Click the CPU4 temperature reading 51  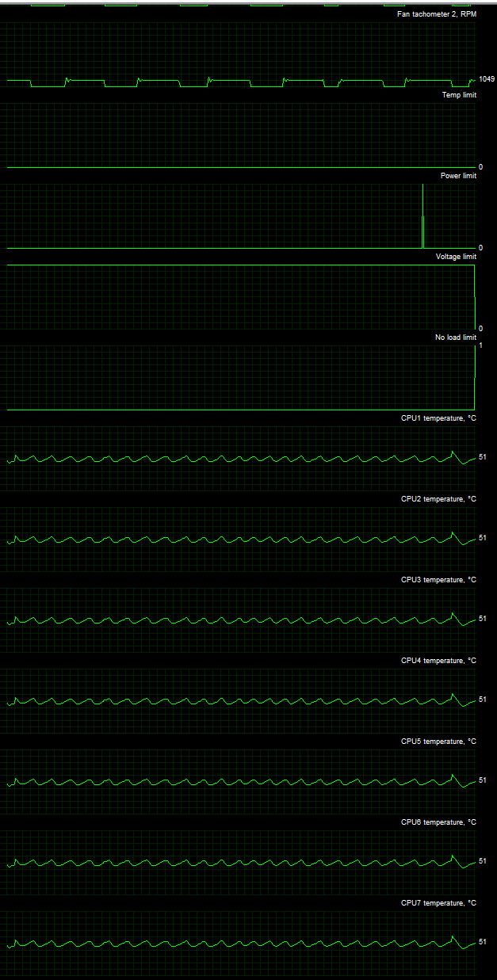click(483, 700)
